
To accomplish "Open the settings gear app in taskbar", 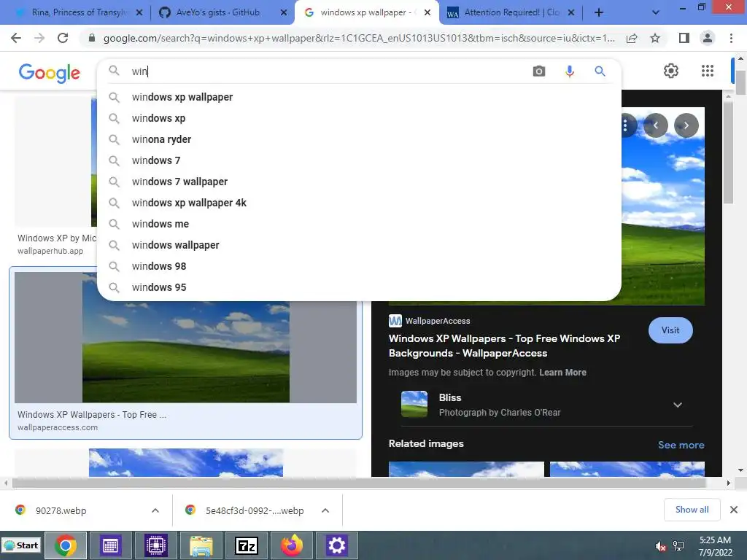I will (337, 545).
